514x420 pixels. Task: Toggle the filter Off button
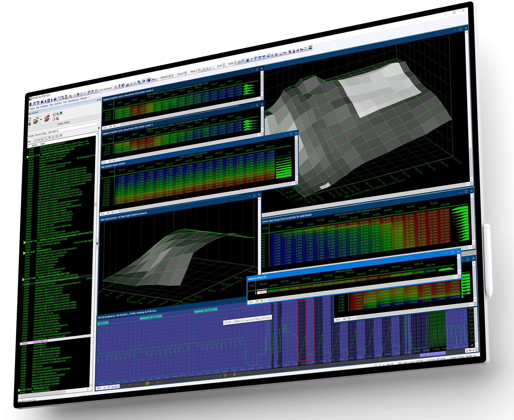point(61,135)
